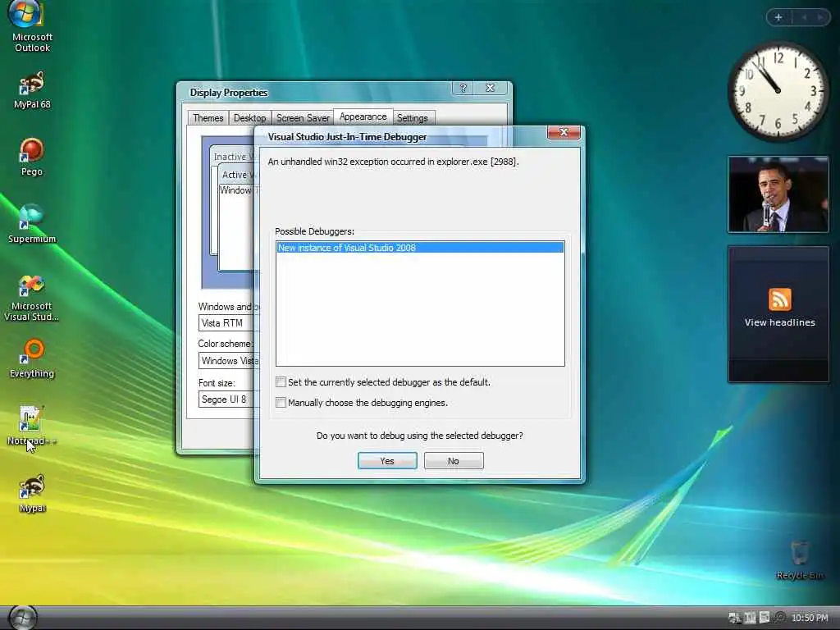Click Yes to debug explorer.exe
The height and width of the screenshot is (630, 840).
click(387, 461)
